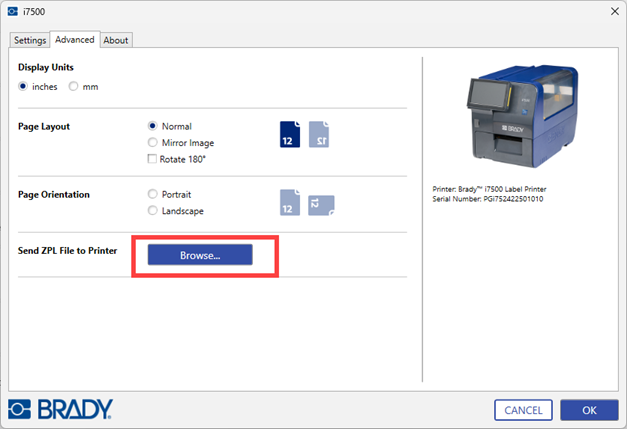Click the Printer: Brady i7500 Label Printer text
This screenshot has height=429, width=627.
pos(489,189)
